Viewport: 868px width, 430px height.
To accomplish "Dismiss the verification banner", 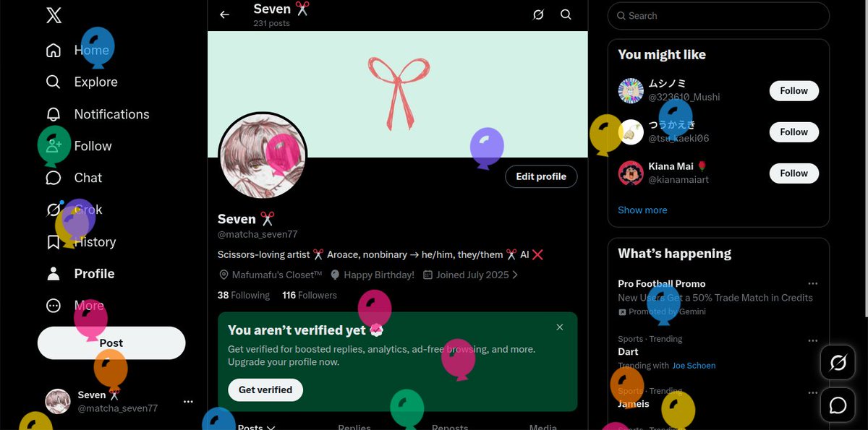I will 560,327.
